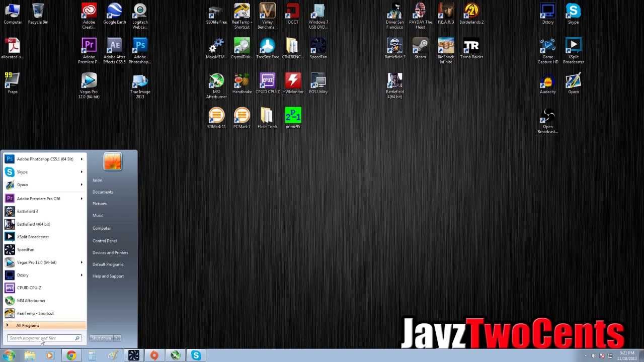Select the Driver San Francisco desktop icon
The height and width of the screenshot is (362, 644).
[x=394, y=16]
